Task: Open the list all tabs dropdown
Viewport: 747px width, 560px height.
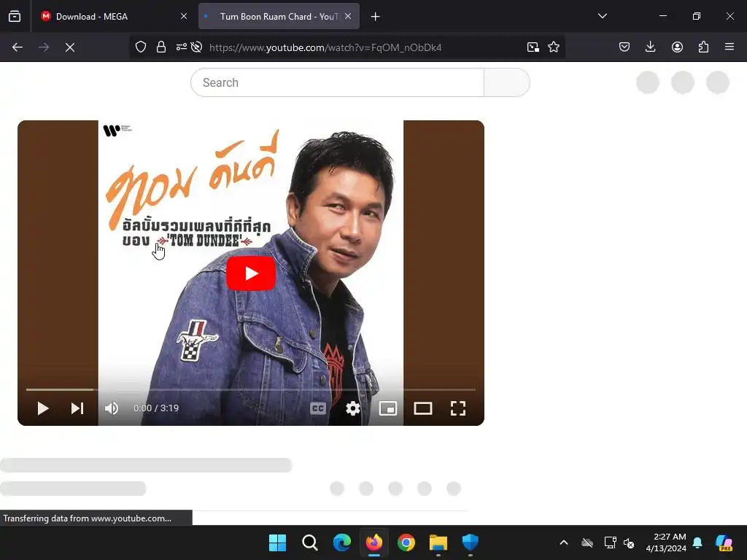Action: 602,16
